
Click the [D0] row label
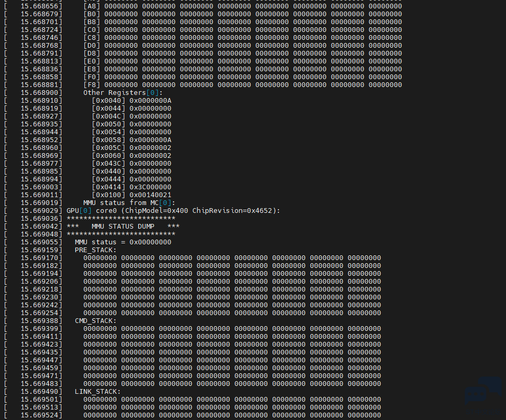(x=92, y=46)
